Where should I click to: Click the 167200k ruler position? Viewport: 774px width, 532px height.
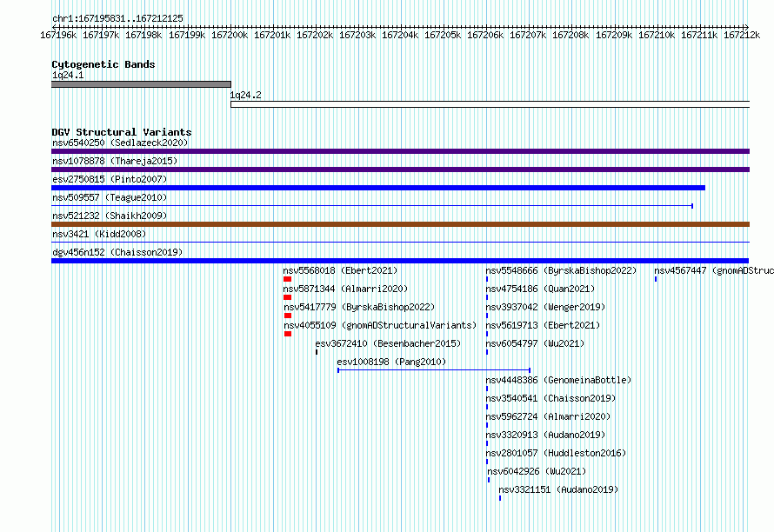pyautogui.click(x=230, y=35)
